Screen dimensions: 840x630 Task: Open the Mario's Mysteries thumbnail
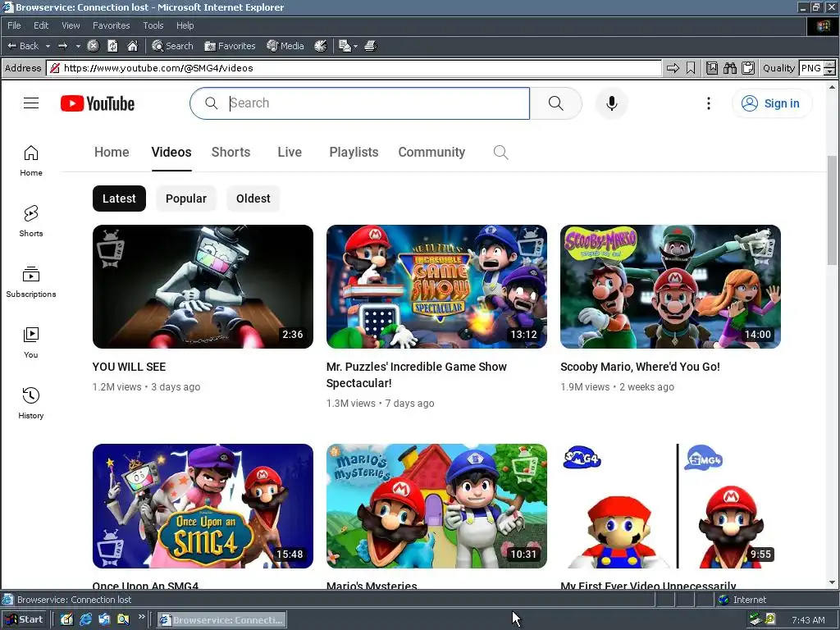coord(436,506)
